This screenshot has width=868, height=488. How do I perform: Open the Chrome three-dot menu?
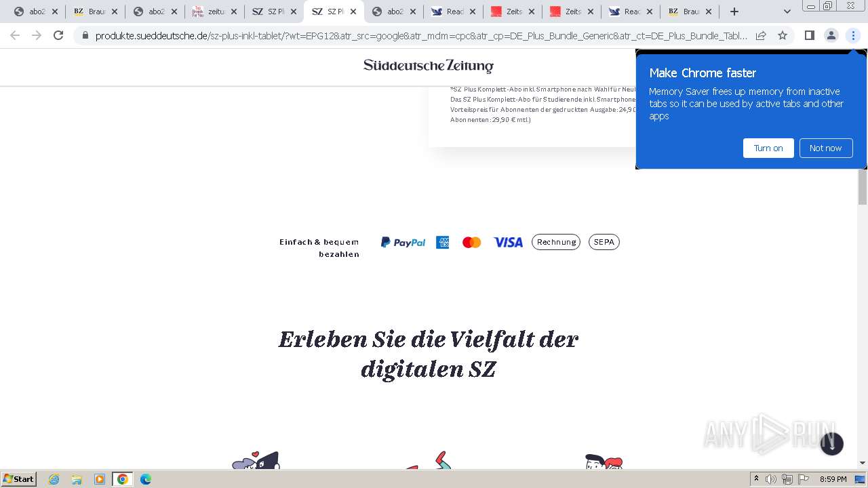(852, 35)
